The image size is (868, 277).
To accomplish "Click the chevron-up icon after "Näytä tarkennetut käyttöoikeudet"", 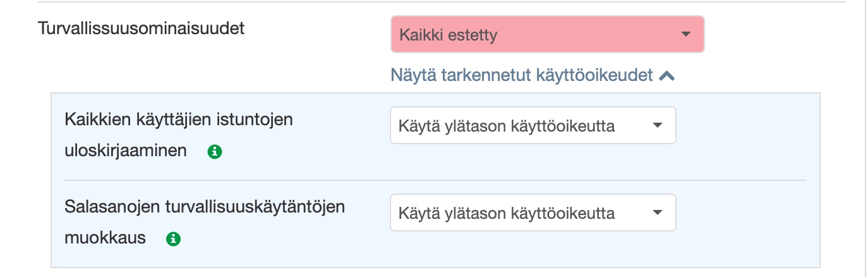I will [x=666, y=76].
